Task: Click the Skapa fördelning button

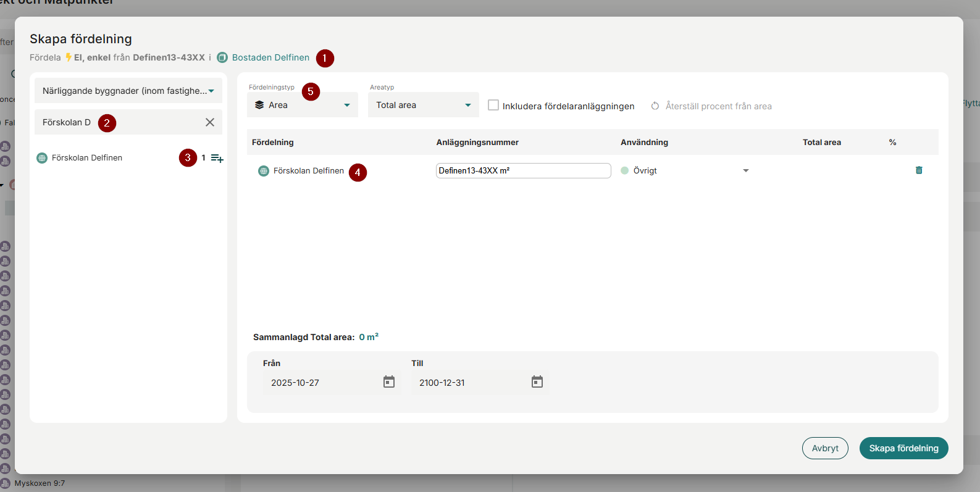Action: tap(903, 448)
